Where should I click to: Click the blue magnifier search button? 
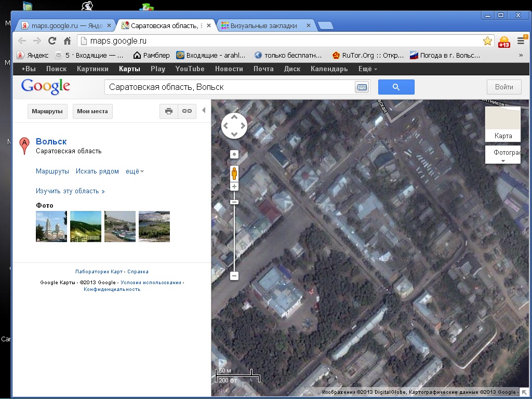(396, 87)
